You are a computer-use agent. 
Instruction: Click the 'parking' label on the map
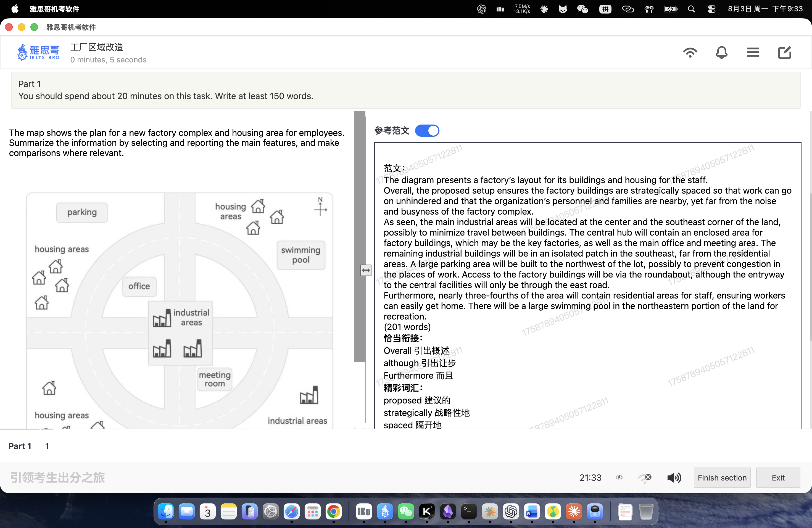[x=82, y=212]
